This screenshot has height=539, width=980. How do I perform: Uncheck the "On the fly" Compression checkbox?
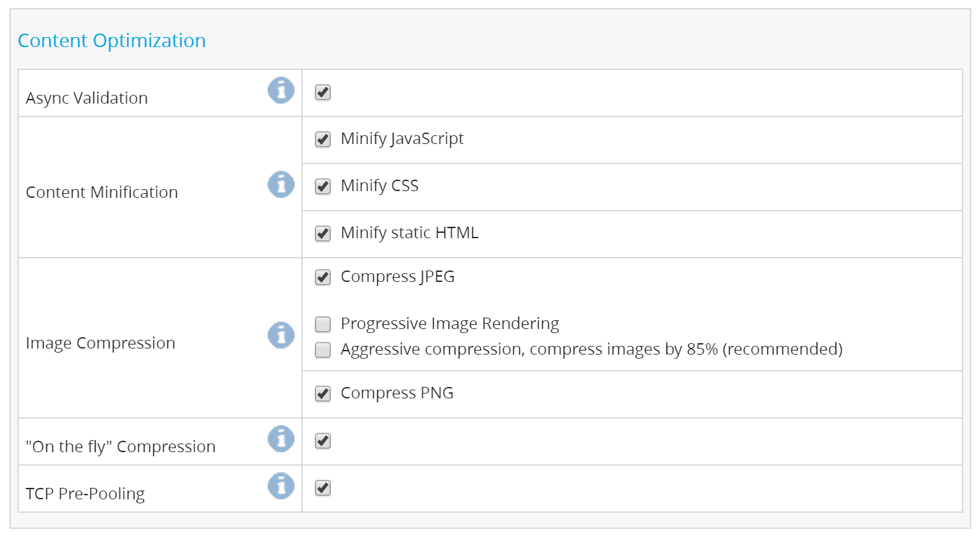coord(323,441)
